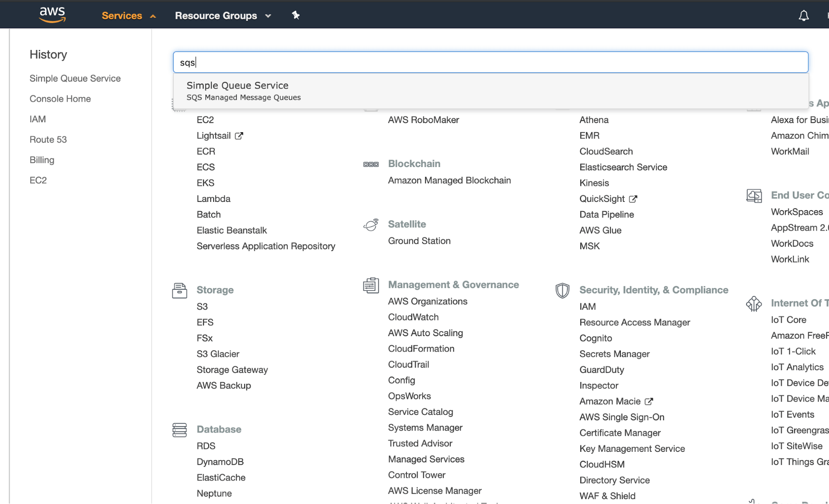Click the Satellite category icon
Image resolution: width=829 pixels, height=504 pixels.
pyautogui.click(x=371, y=225)
